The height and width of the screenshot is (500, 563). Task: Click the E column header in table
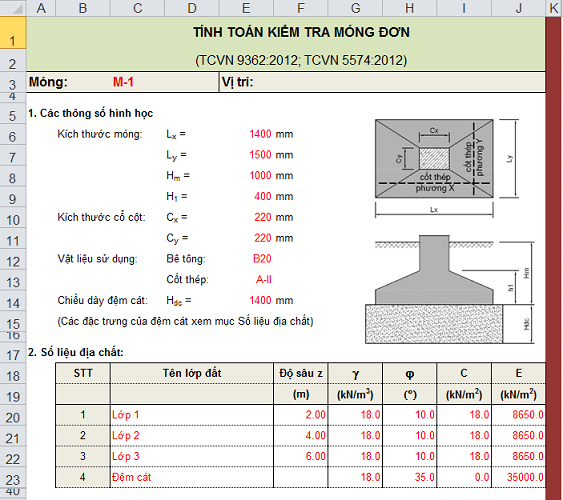pos(519,373)
